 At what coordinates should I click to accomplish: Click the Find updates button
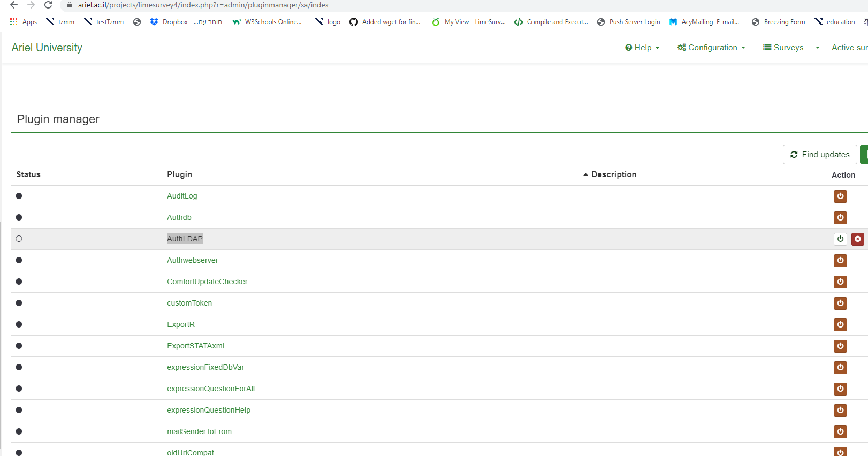click(x=820, y=155)
